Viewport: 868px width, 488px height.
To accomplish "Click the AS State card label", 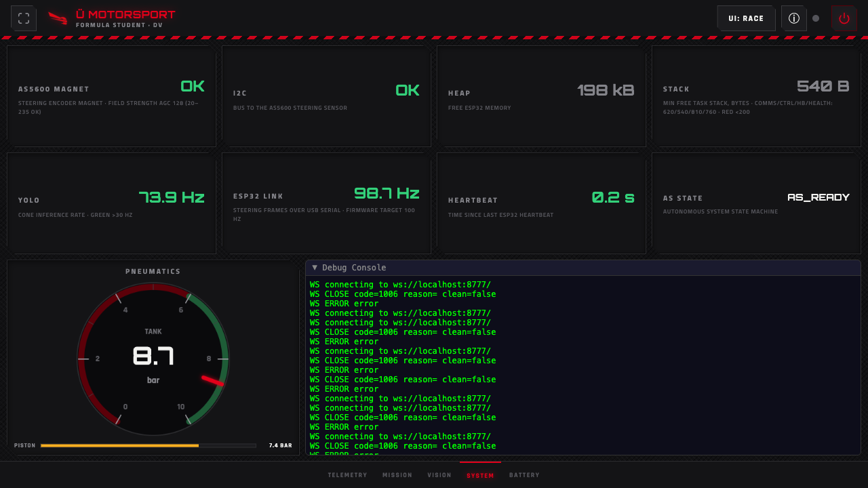I will pos(683,199).
